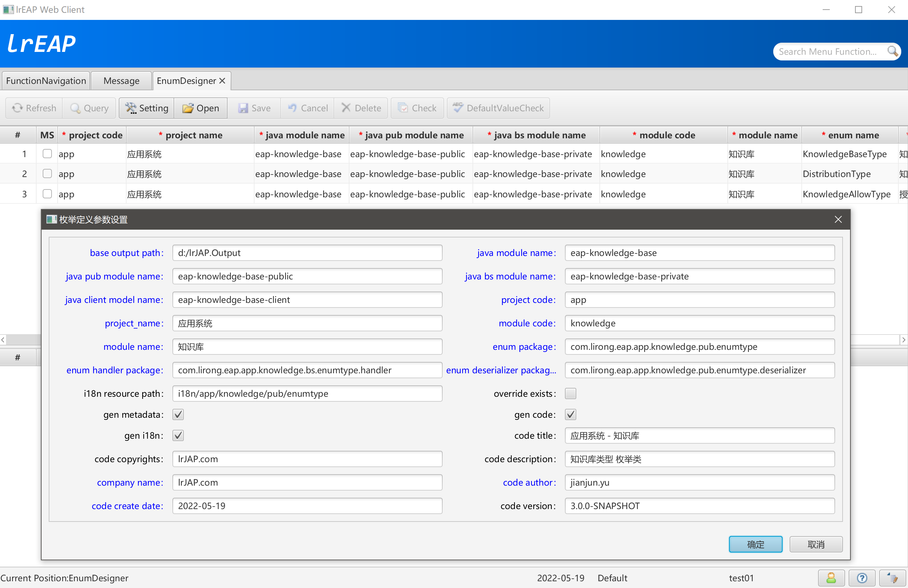
Task: Click the code author field
Action: (x=700, y=483)
